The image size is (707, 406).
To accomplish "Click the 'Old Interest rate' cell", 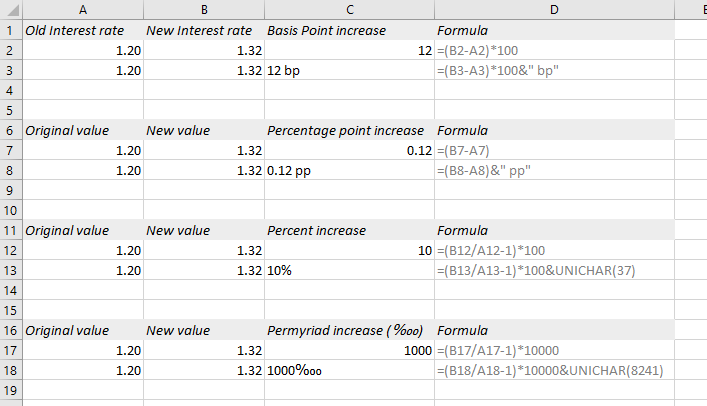I will click(x=83, y=30).
